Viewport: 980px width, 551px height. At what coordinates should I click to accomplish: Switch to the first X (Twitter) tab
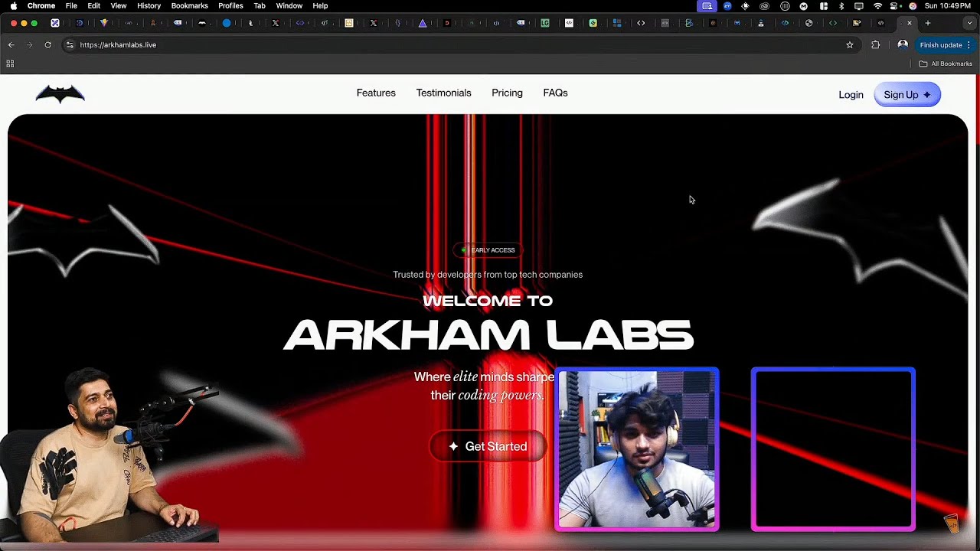pos(276,23)
